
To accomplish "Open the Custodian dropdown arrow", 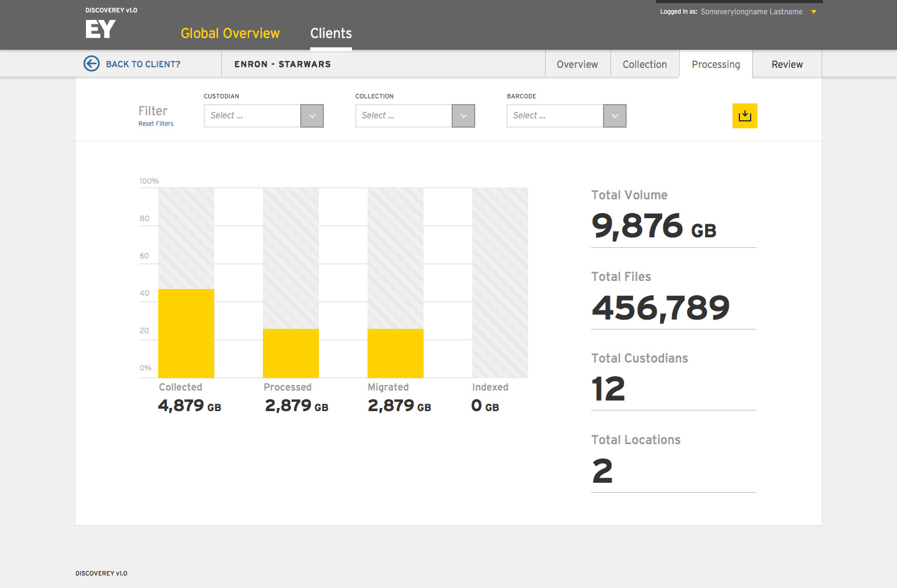I will click(312, 116).
